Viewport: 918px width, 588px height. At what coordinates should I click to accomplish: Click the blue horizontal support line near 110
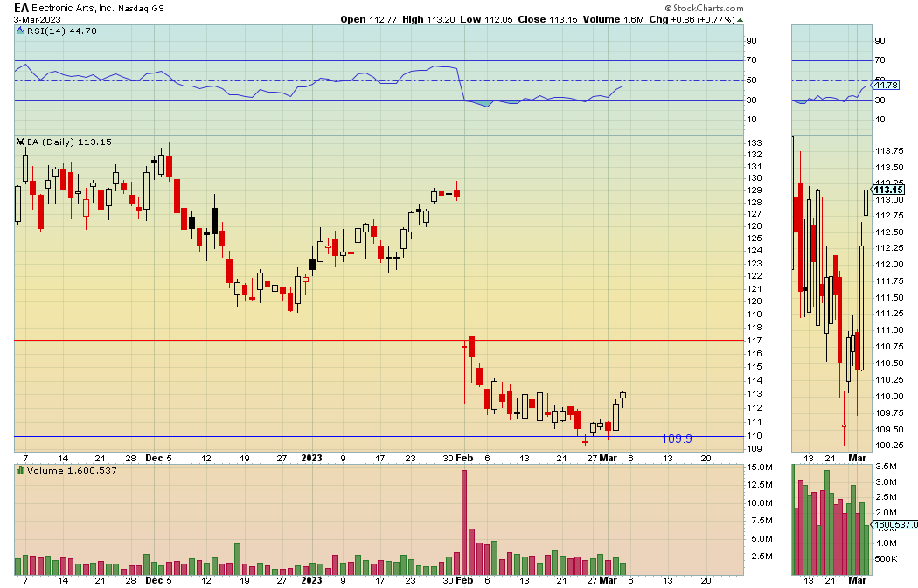pos(379,436)
